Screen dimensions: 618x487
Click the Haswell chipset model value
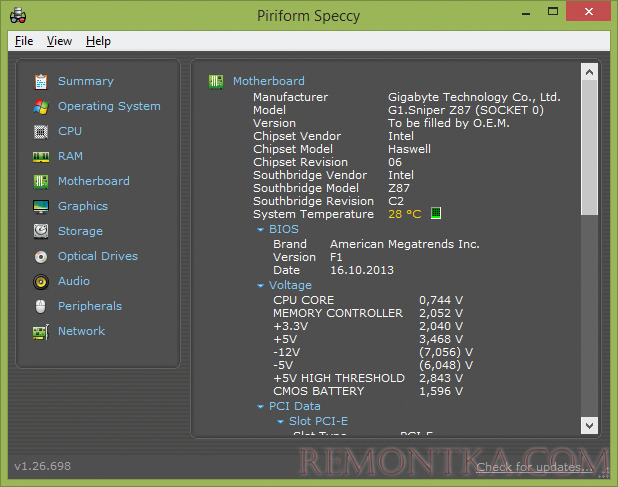tap(409, 149)
